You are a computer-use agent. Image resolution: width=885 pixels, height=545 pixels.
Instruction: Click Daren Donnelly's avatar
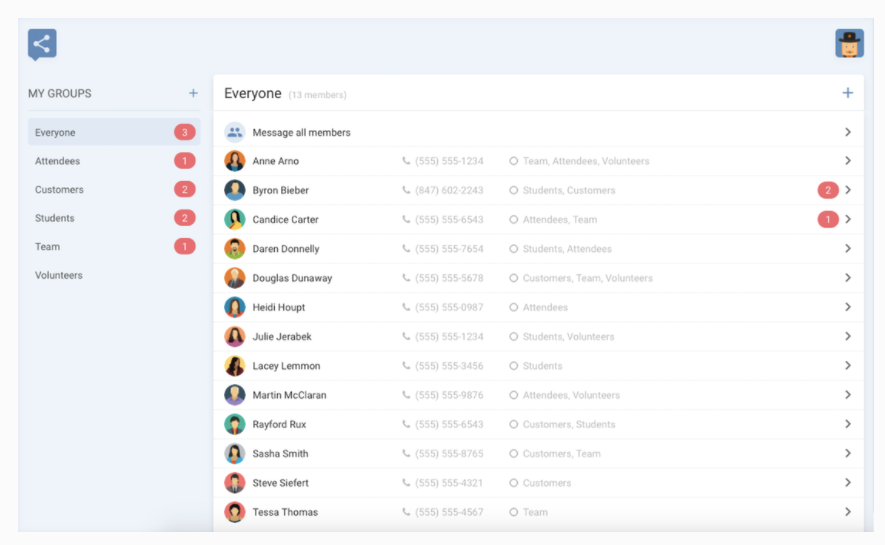point(235,249)
